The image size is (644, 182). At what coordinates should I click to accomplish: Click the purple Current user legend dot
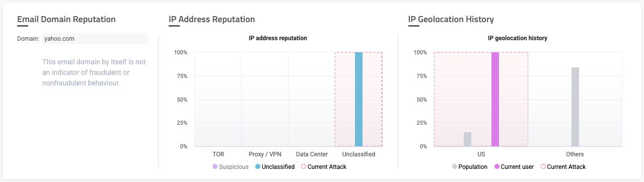[x=496, y=166]
